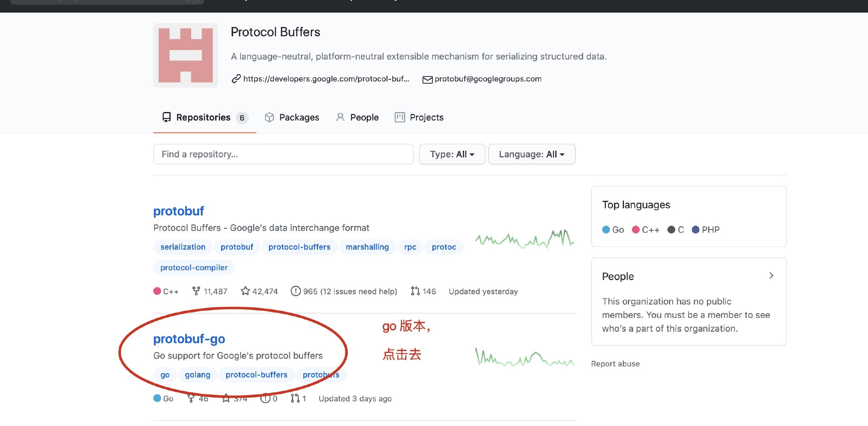Click the Projects board icon
The width and height of the screenshot is (868, 426).
tap(400, 117)
